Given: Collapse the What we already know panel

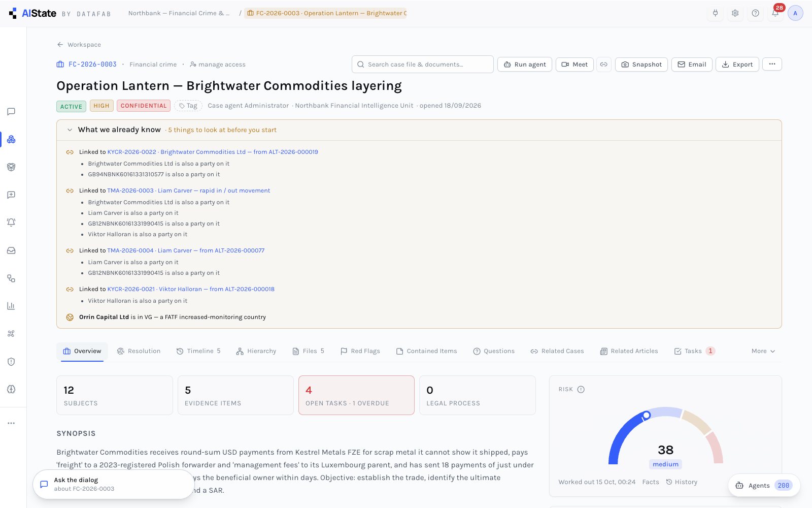Looking at the screenshot, I should (x=70, y=130).
